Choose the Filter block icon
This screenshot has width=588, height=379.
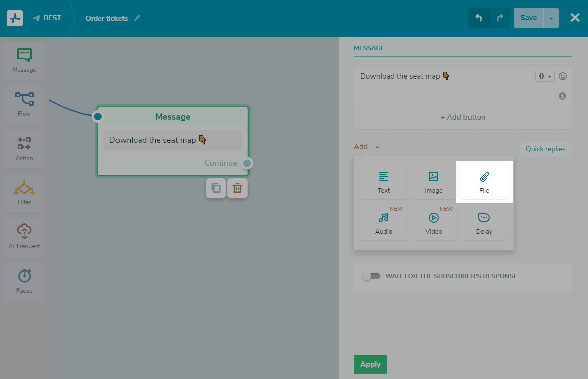click(x=24, y=193)
